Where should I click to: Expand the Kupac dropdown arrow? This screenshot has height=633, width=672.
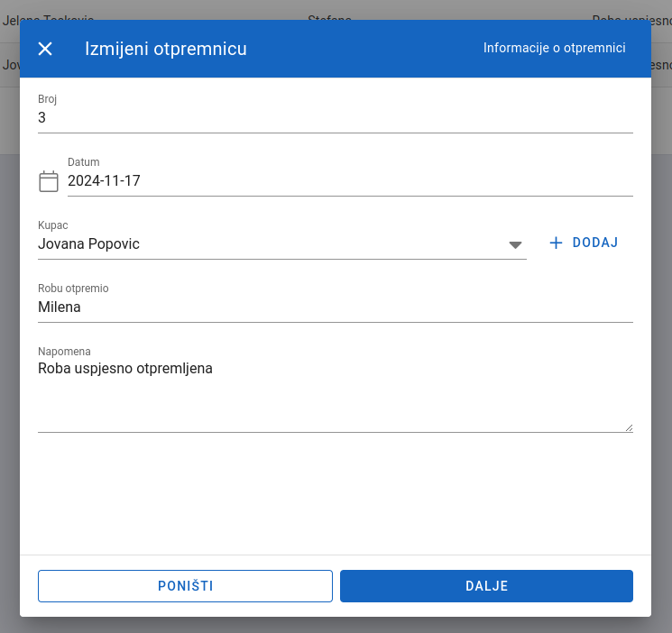point(515,244)
